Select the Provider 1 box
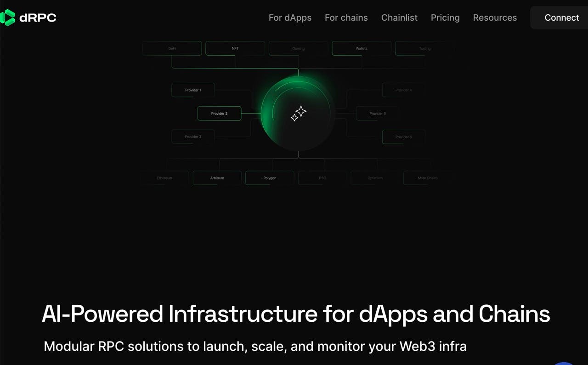 [193, 90]
